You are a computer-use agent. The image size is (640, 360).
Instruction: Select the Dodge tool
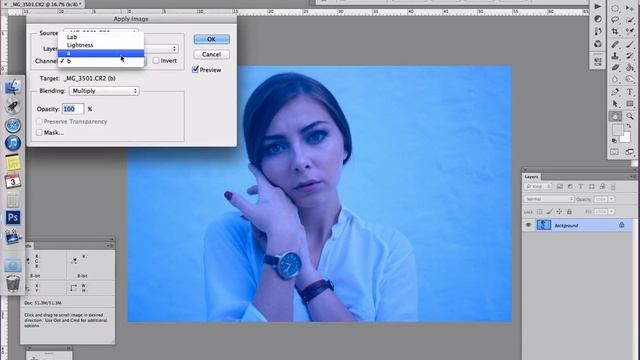[x=630, y=79]
